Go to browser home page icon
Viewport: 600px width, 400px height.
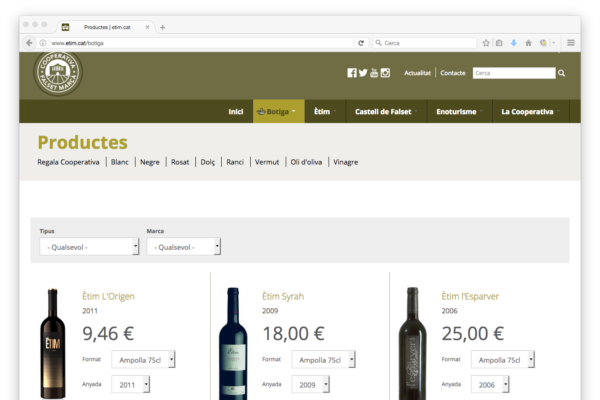click(x=528, y=43)
